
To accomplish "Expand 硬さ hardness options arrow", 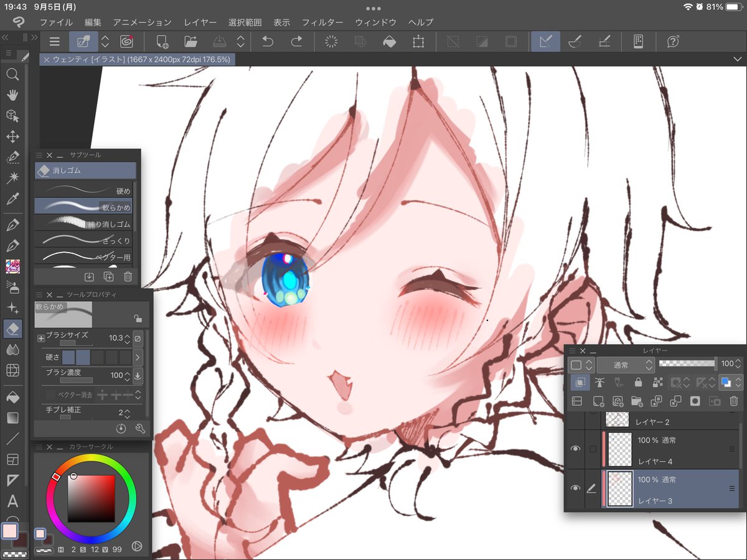I will [138, 357].
